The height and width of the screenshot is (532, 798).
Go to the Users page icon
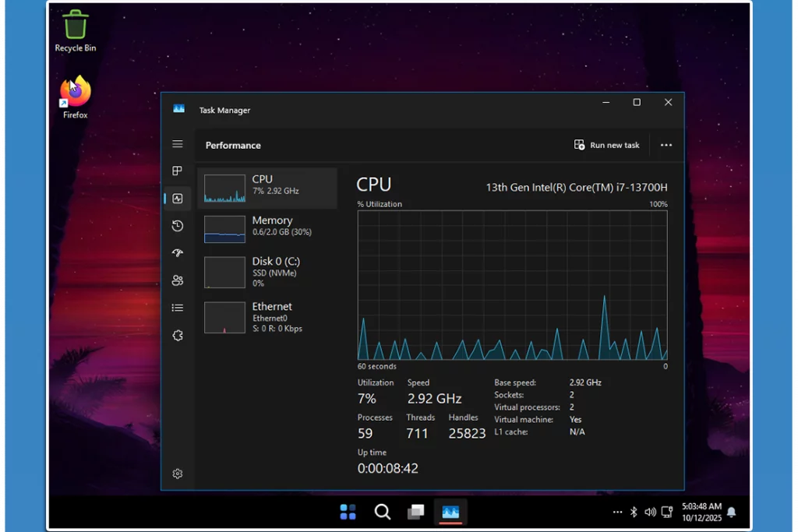point(178,280)
